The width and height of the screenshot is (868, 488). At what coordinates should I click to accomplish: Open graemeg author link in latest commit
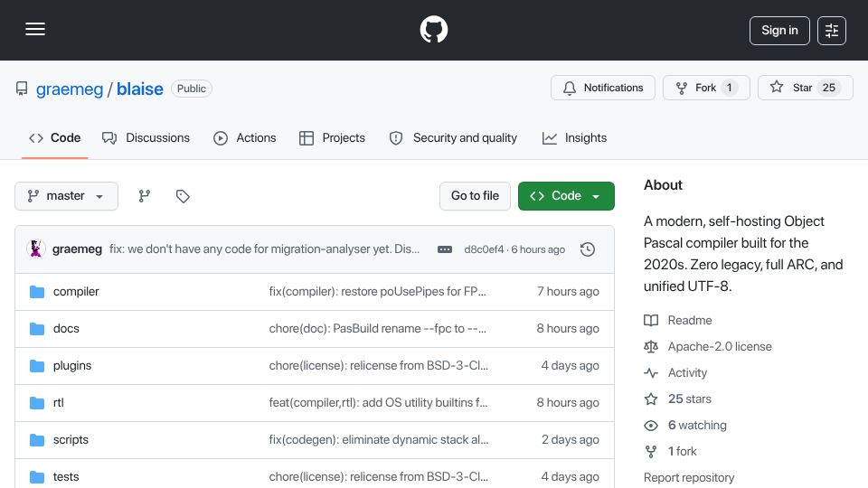[x=77, y=249]
